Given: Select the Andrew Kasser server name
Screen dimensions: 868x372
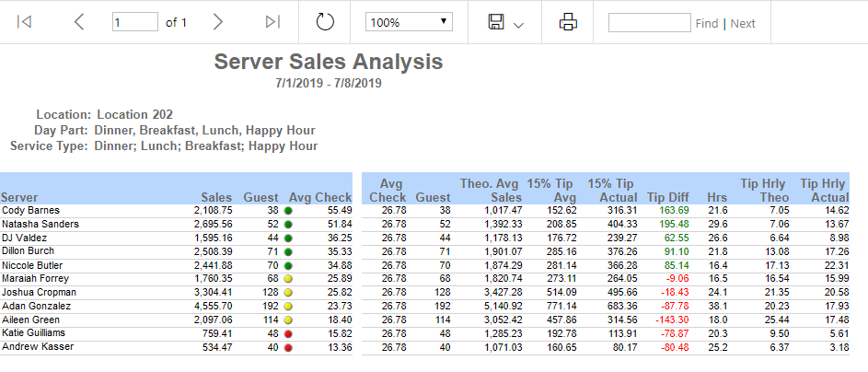Looking at the screenshot, I should coord(38,346).
